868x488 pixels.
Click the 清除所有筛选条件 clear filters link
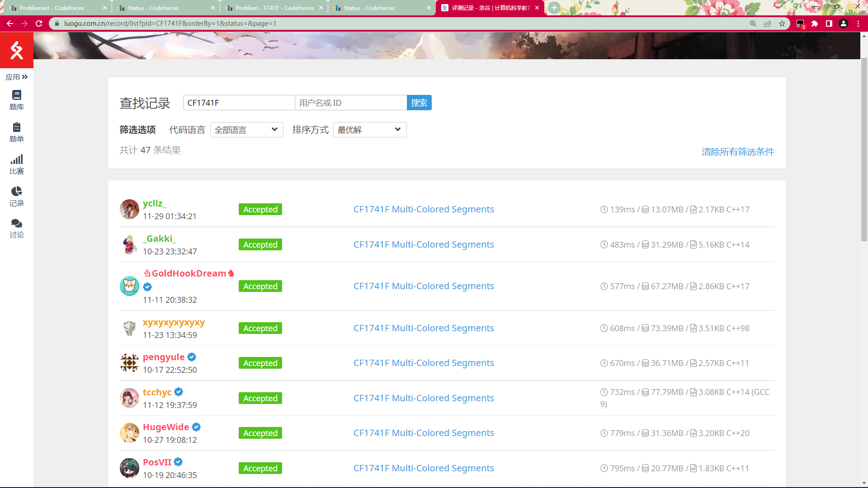pyautogui.click(x=737, y=152)
